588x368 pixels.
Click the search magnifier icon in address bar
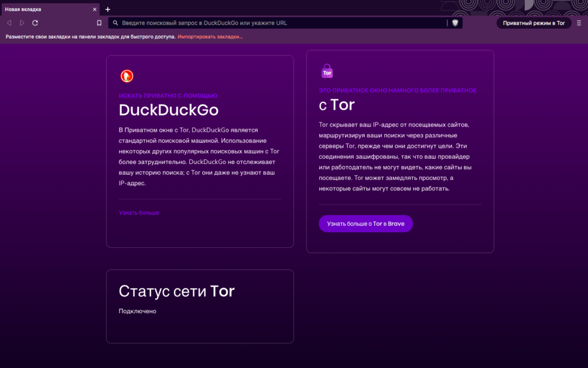[115, 23]
